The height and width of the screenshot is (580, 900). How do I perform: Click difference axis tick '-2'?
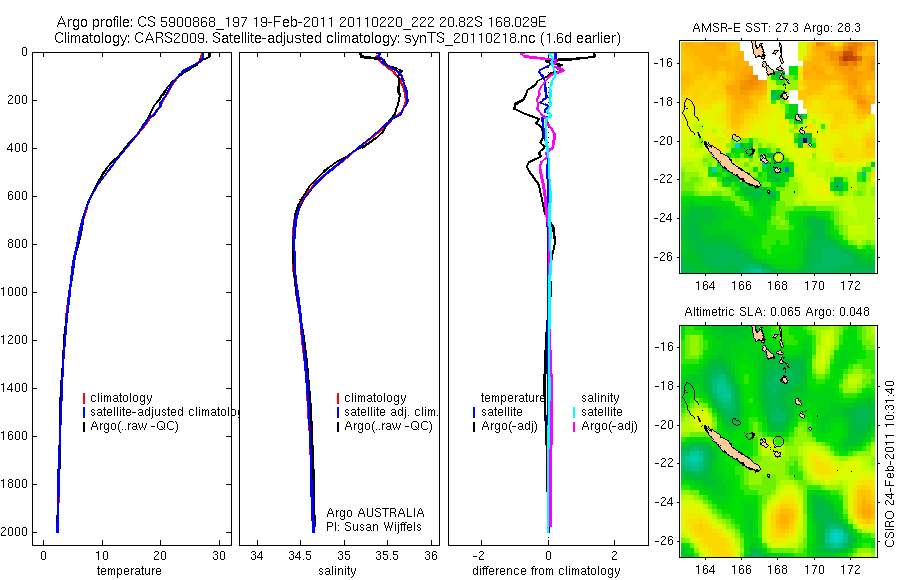coord(479,556)
